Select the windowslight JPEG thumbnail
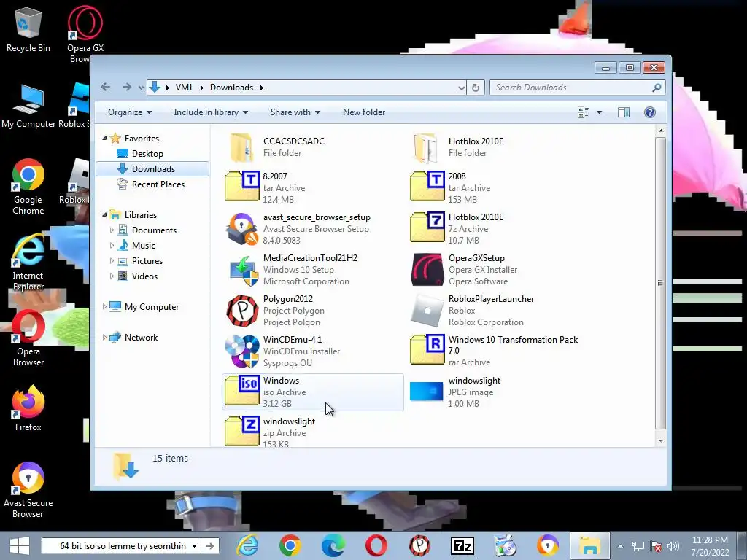 (x=426, y=392)
